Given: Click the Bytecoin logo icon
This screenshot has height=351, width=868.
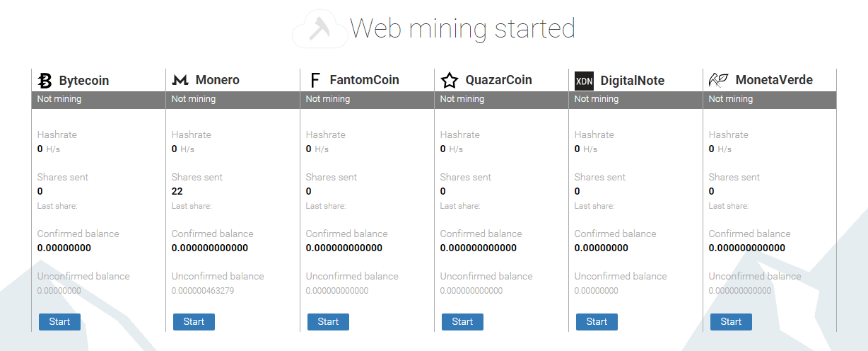Looking at the screenshot, I should coord(45,81).
